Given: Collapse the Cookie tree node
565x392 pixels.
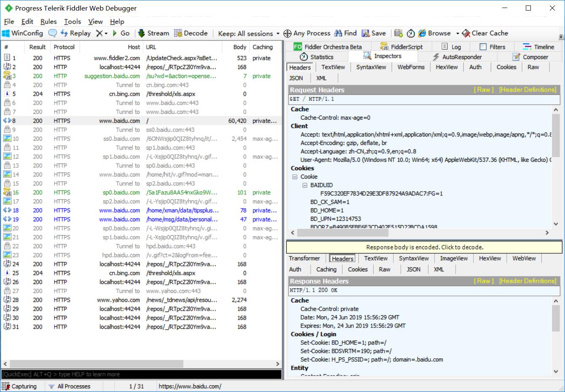Looking at the screenshot, I should (x=295, y=177).
